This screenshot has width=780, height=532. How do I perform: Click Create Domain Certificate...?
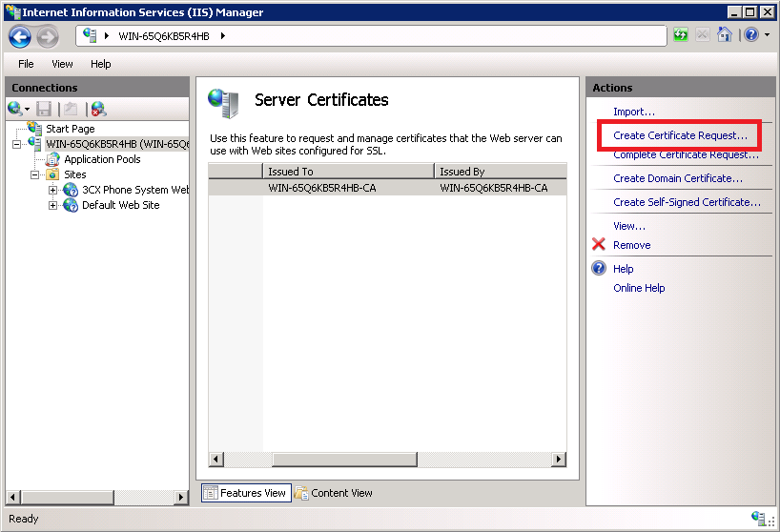tap(678, 178)
